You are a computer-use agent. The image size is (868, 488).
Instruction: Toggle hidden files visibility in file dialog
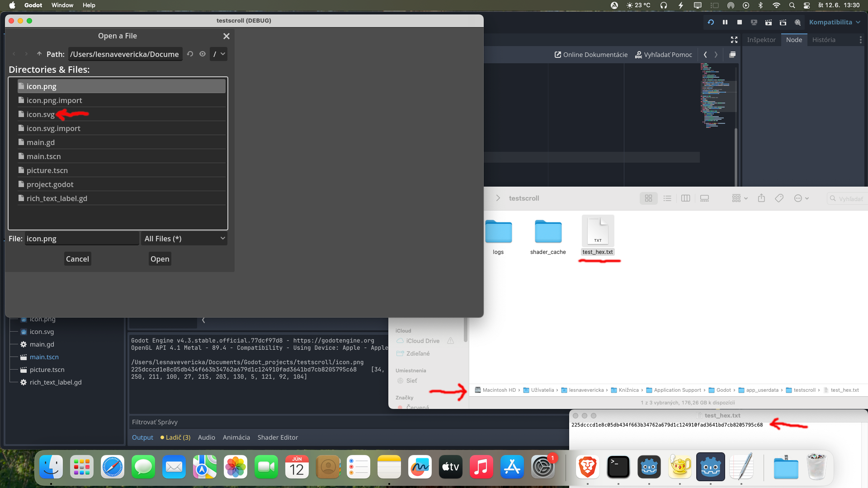[202, 54]
